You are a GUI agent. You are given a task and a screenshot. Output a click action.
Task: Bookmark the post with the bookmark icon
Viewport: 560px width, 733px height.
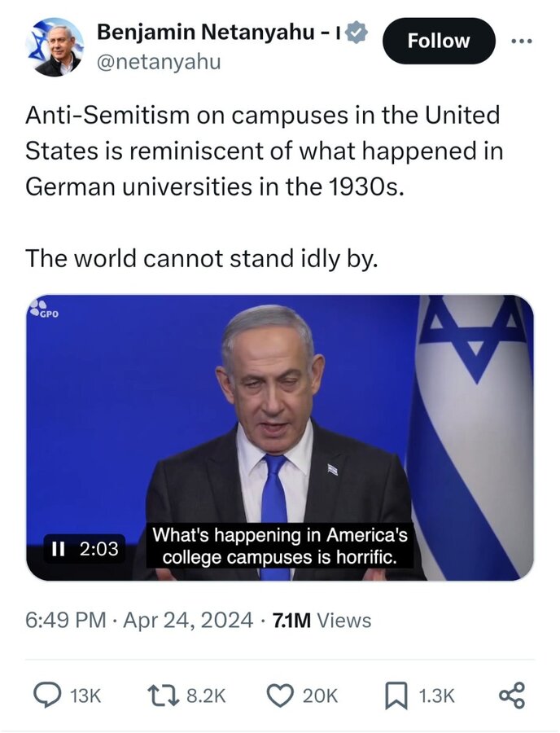tap(396, 696)
